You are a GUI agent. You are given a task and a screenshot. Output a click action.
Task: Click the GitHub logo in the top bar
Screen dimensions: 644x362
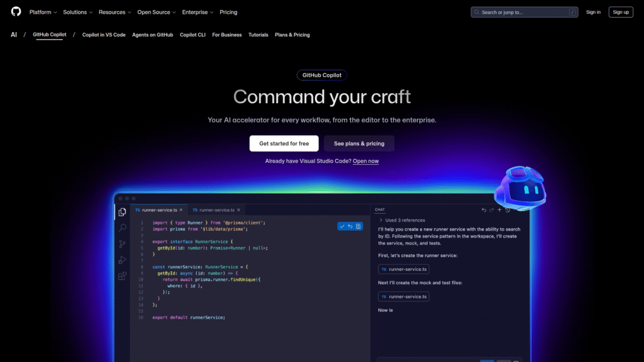point(16,11)
